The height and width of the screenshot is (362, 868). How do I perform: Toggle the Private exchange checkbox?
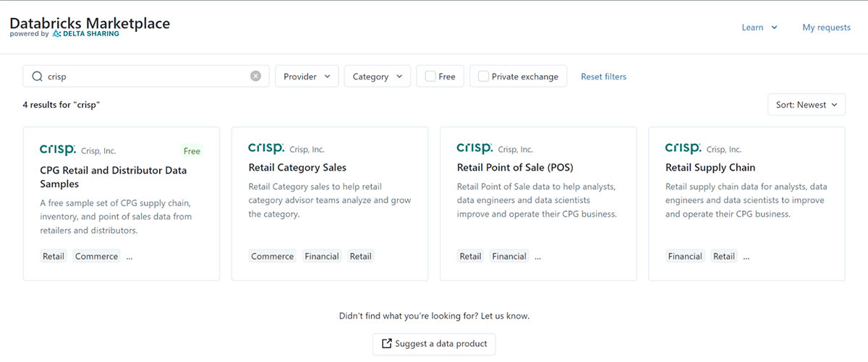tap(483, 77)
